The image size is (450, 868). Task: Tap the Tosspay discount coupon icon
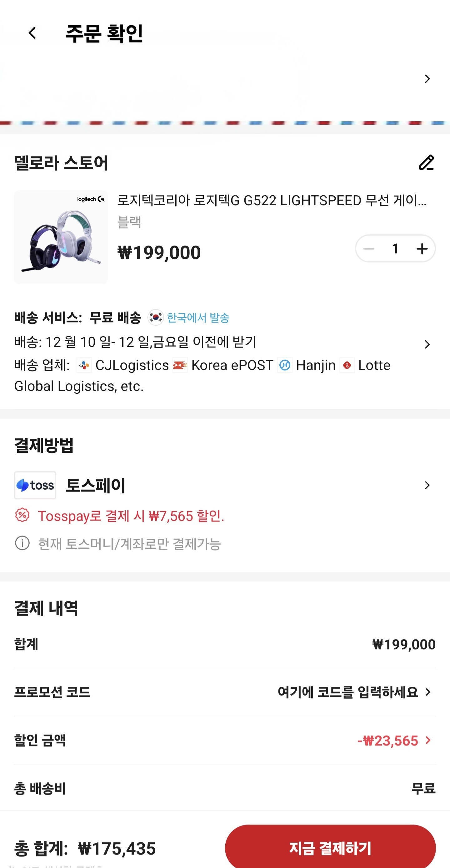click(x=22, y=515)
